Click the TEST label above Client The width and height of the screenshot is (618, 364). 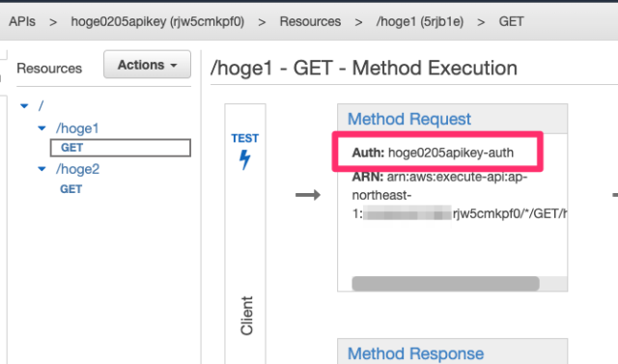pyautogui.click(x=244, y=138)
